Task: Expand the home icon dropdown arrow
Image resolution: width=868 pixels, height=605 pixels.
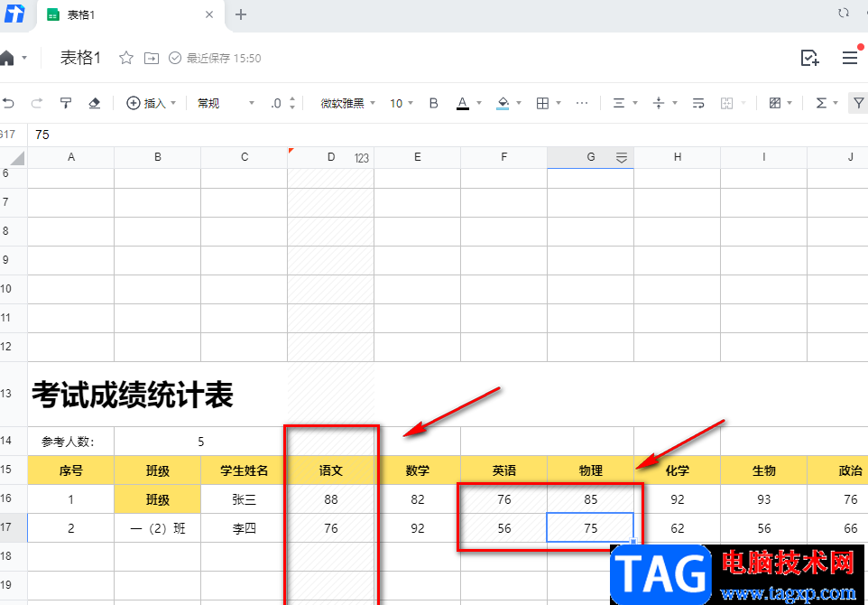Action: pyautogui.click(x=23, y=58)
